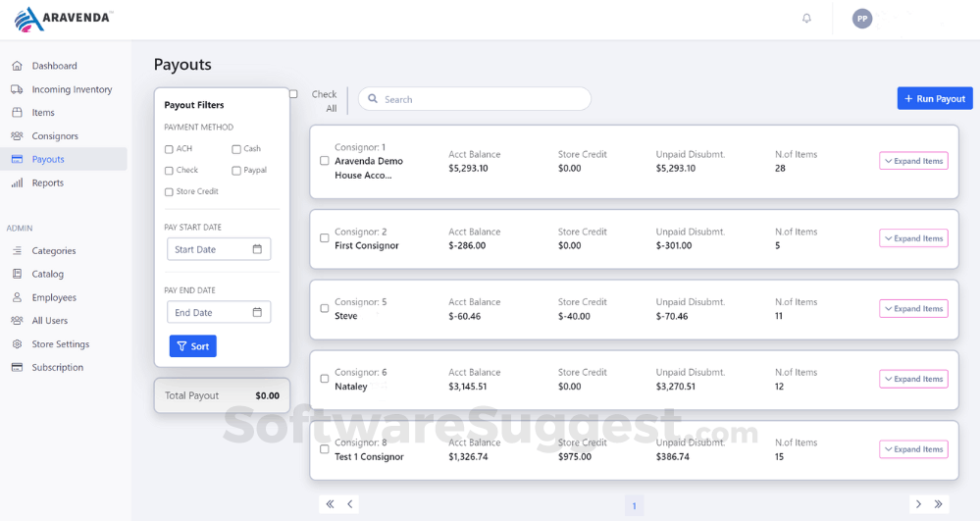
Task: Expand items for Test 1 Consignor
Action: pyautogui.click(x=913, y=449)
